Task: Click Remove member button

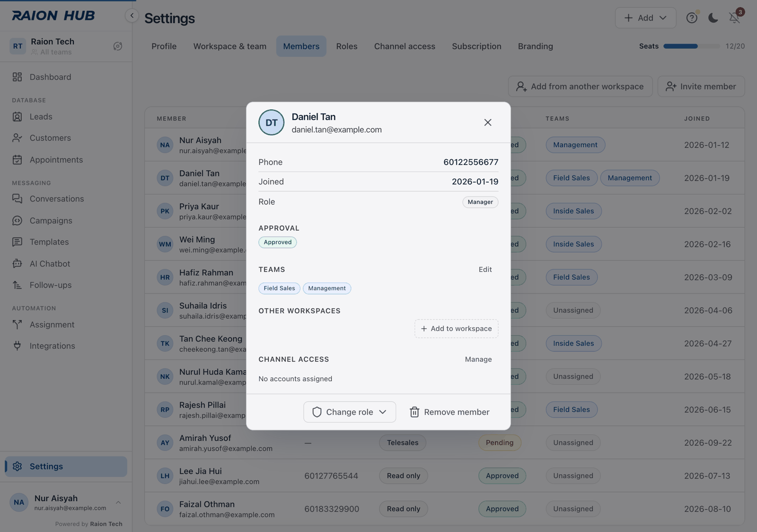Action: point(449,412)
